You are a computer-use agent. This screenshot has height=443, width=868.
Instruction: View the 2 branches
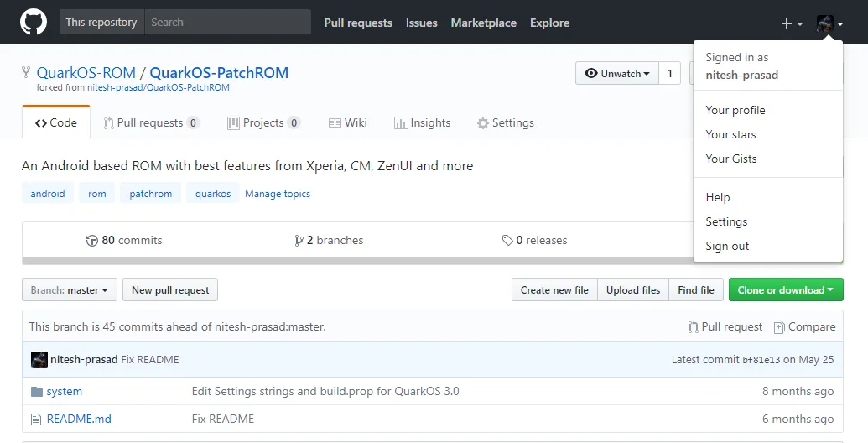pyautogui.click(x=329, y=240)
